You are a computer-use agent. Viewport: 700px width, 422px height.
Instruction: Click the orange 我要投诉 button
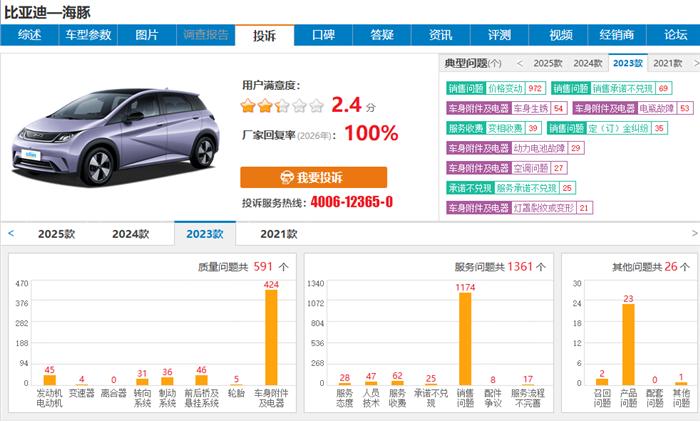click(313, 177)
